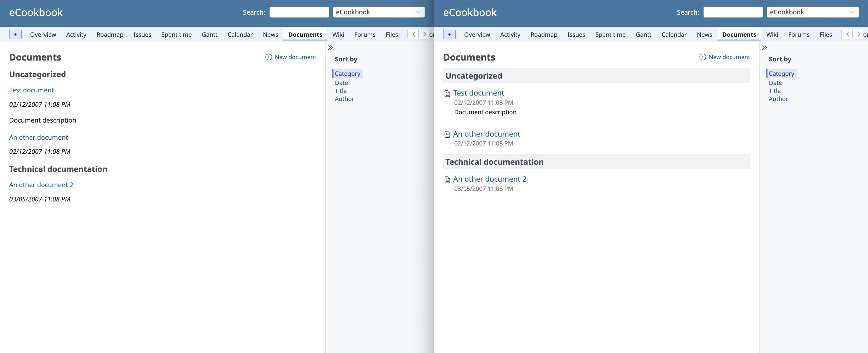Click the tab scroll-left arrow in right window

point(847,34)
